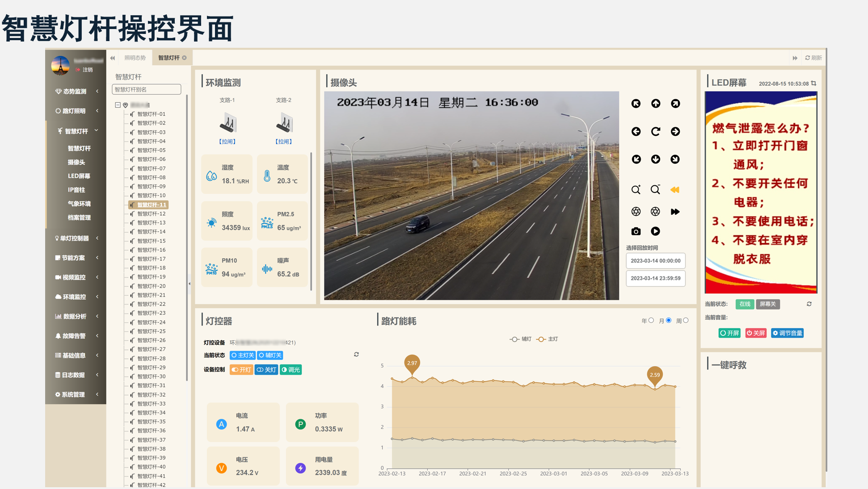The width and height of the screenshot is (868, 489).
Task: Collapse the pole tree root node
Action: (x=118, y=105)
